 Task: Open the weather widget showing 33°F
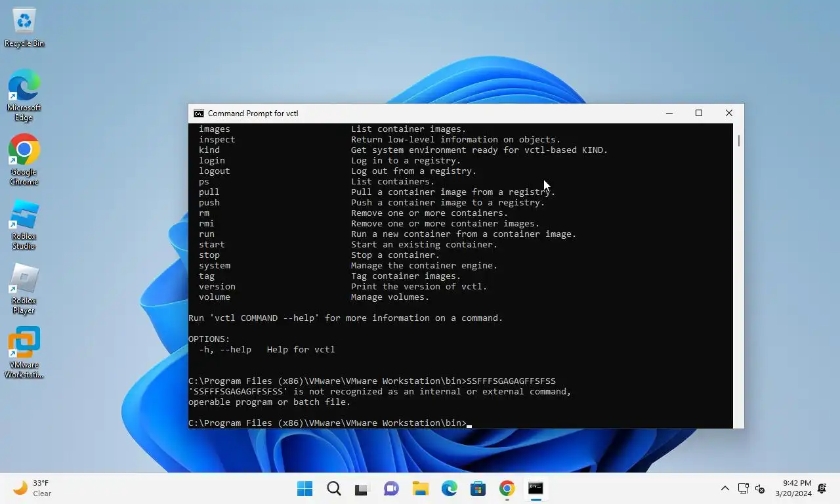pos(33,488)
